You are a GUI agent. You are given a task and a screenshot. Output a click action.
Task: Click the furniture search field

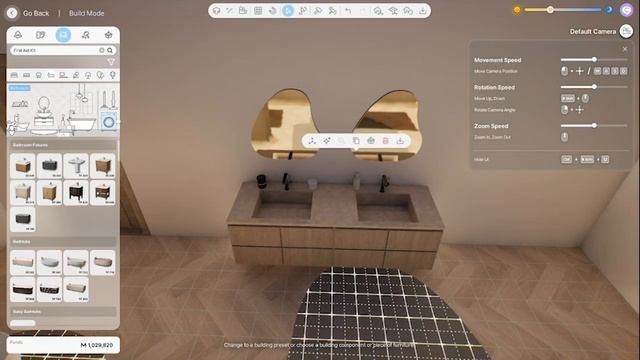click(x=63, y=50)
